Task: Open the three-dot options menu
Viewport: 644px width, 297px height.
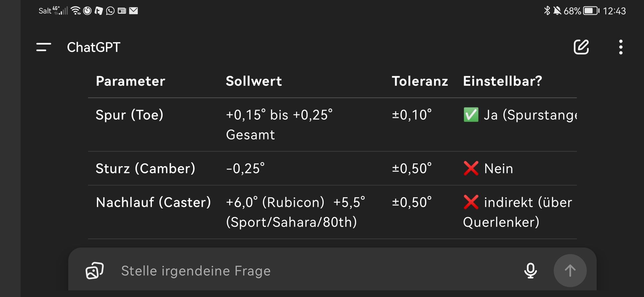Action: [x=621, y=47]
